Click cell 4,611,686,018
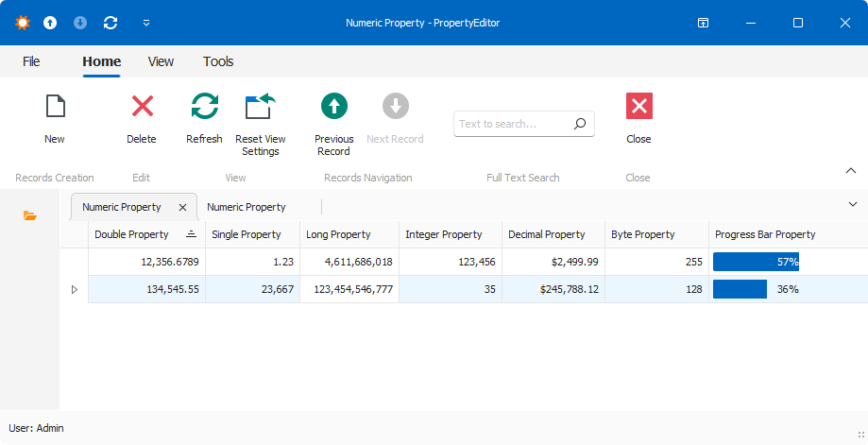Screen dimensions: 868x445 point(349,262)
